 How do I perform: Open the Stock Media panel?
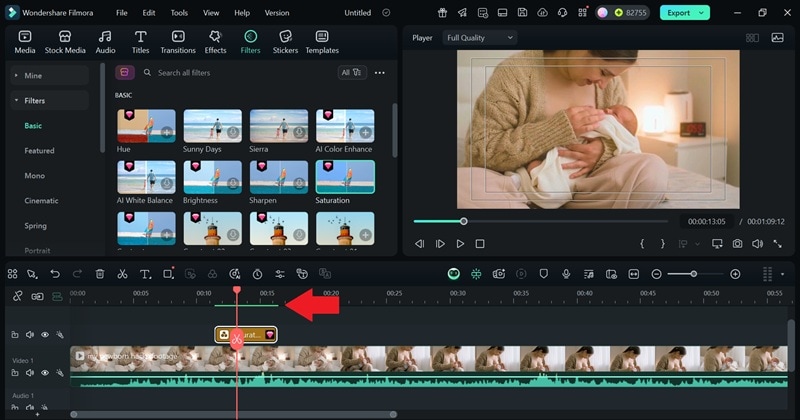[x=65, y=42]
